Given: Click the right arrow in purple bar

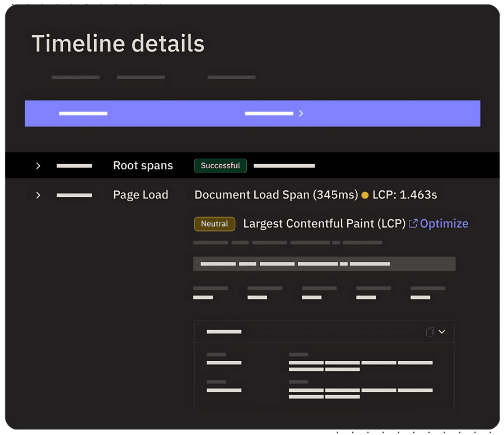Looking at the screenshot, I should [x=301, y=113].
